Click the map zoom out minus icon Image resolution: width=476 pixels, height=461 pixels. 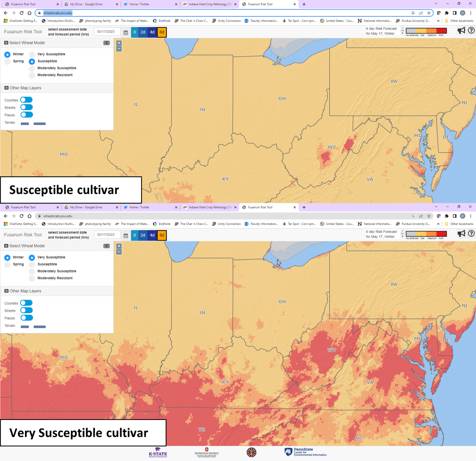tap(119, 49)
